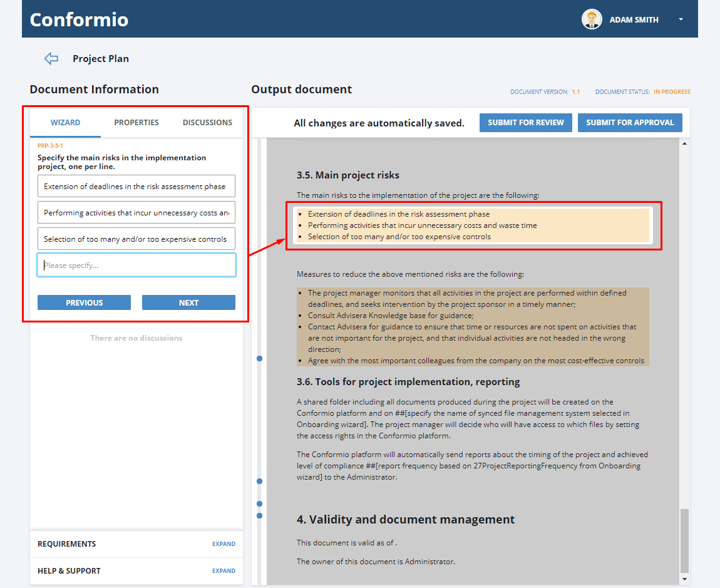Click Submit for Review button

coord(526,123)
